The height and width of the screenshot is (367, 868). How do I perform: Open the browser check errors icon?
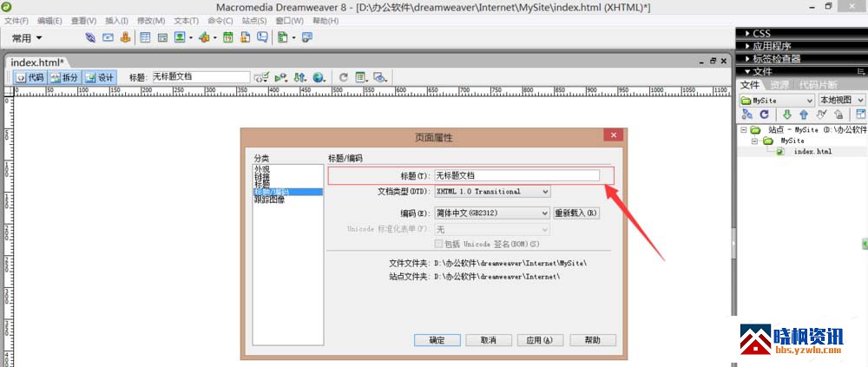pyautogui.click(x=282, y=77)
